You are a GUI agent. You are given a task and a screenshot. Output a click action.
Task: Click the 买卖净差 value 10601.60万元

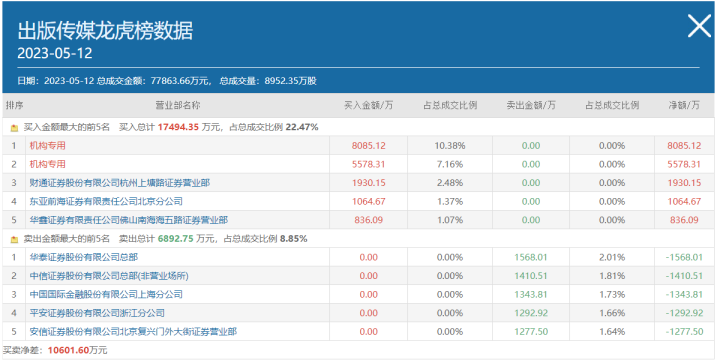[x=77, y=350]
